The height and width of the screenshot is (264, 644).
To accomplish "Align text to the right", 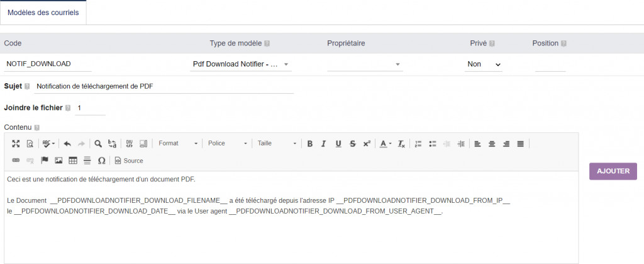I will pyautogui.click(x=506, y=144).
